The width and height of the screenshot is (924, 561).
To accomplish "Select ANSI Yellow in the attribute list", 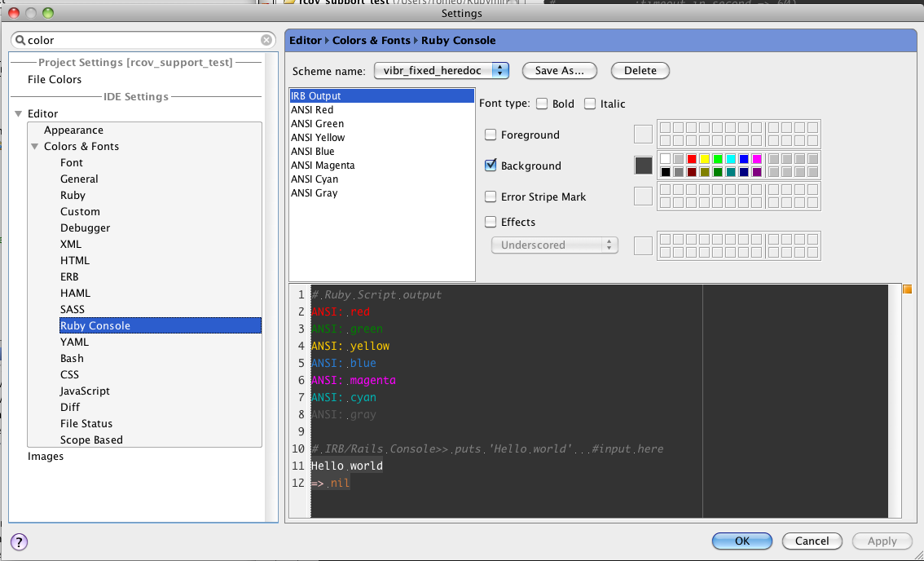I will click(382, 138).
